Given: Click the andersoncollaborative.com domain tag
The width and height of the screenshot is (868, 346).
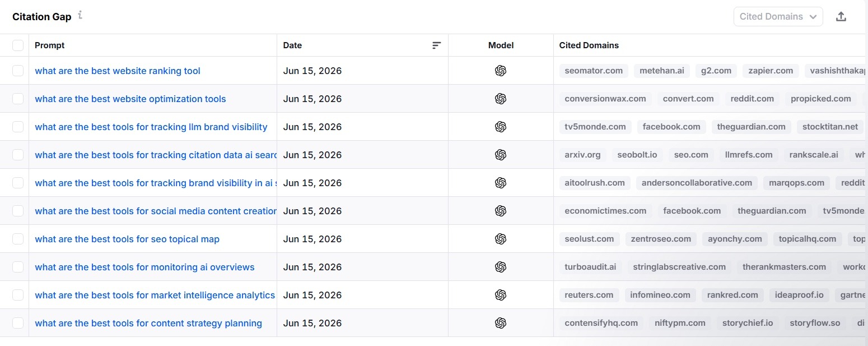Looking at the screenshot, I should [697, 183].
